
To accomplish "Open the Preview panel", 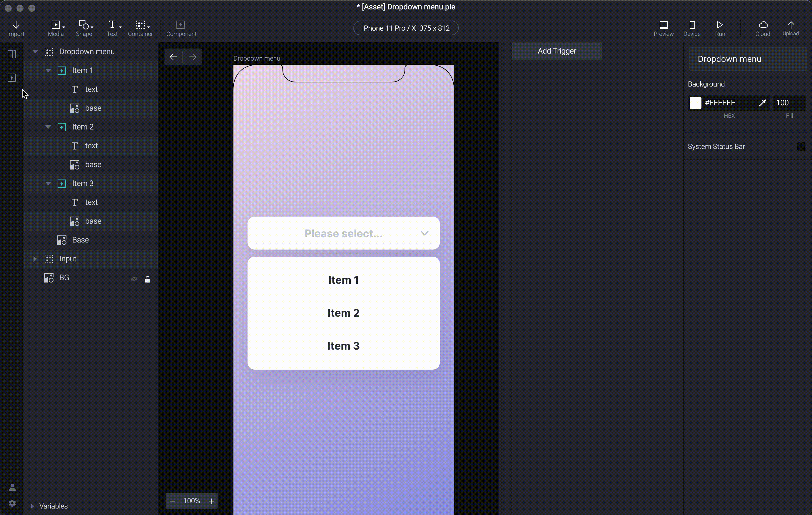I will point(664,28).
